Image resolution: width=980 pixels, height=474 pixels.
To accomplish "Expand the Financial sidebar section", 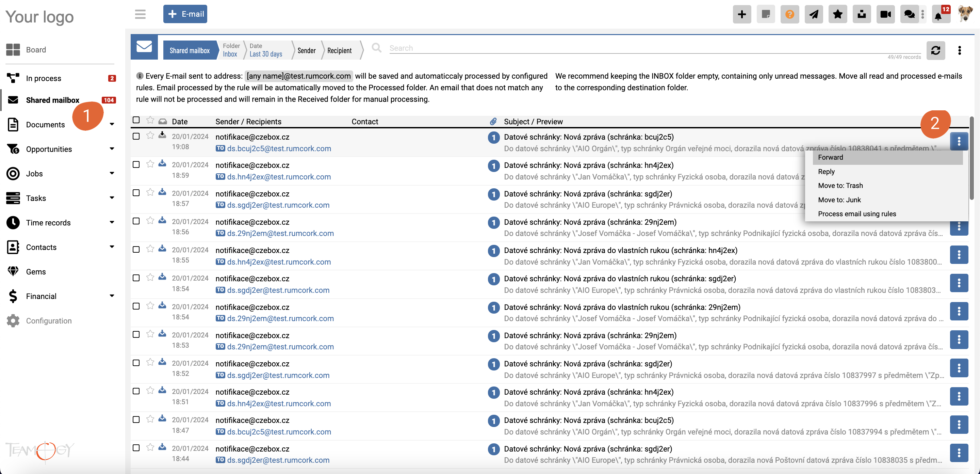I will coord(112,296).
